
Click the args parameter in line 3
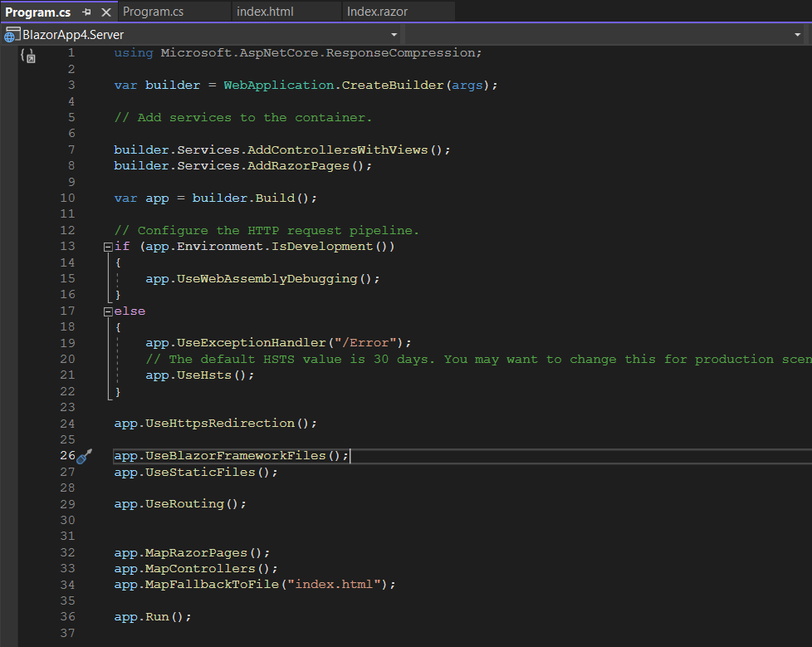(x=467, y=85)
